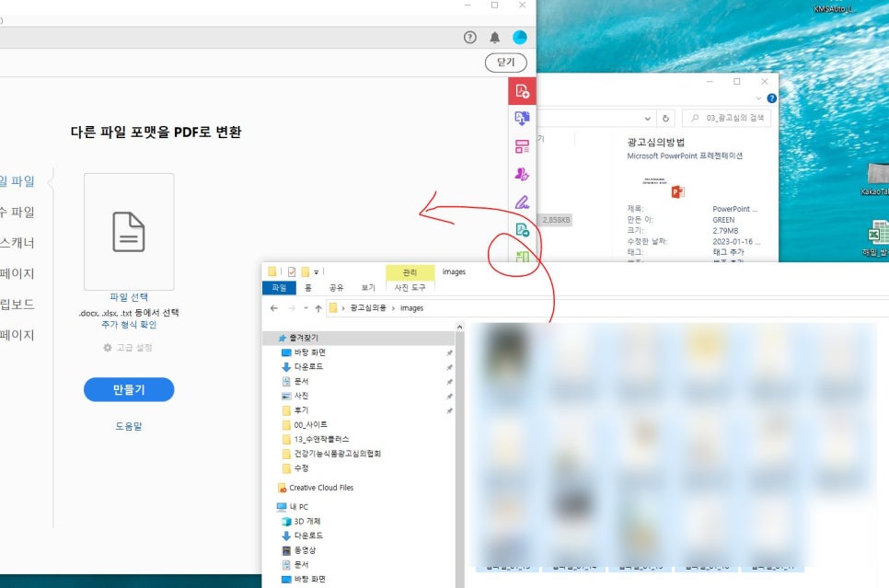
Task: Click 광고심의용 in the address path
Action: coord(368,308)
